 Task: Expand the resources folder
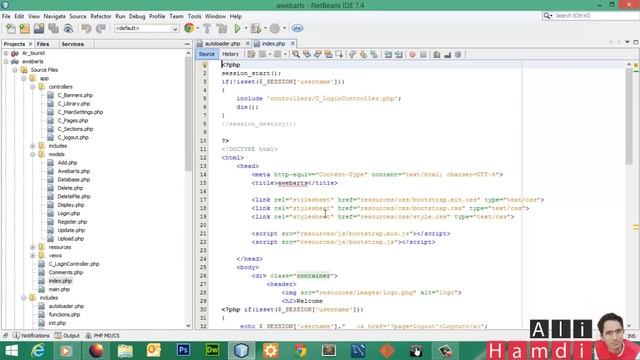(x=33, y=247)
